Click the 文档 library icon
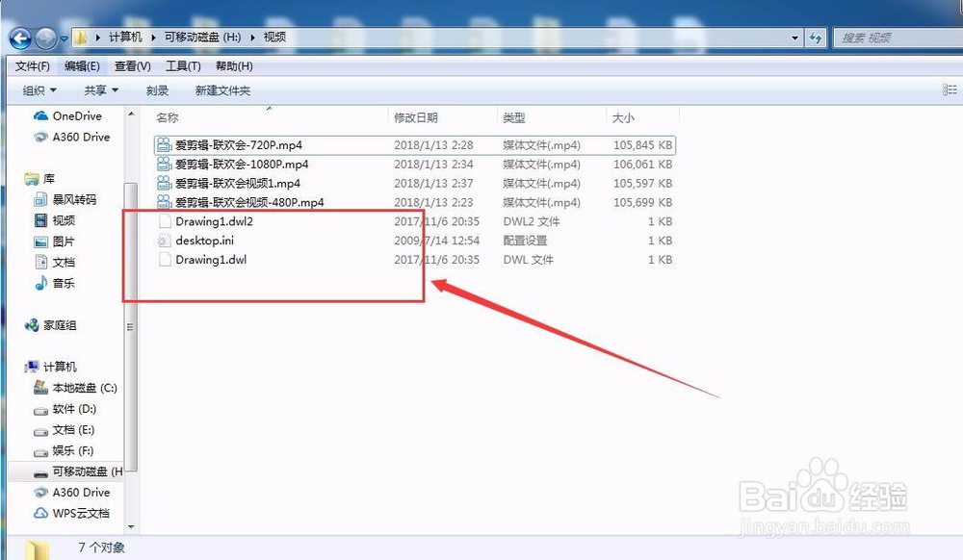The height and width of the screenshot is (560, 963). 40,263
